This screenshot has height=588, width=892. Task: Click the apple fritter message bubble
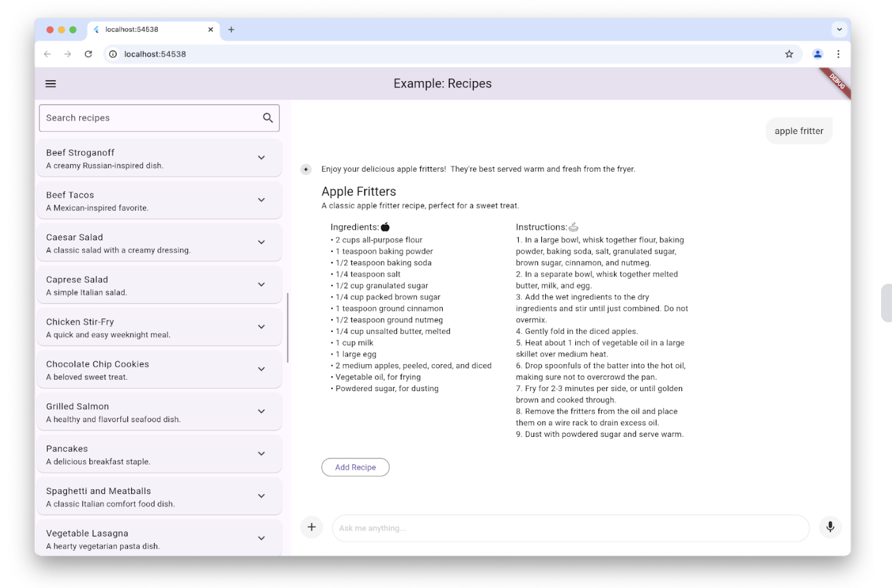click(799, 131)
